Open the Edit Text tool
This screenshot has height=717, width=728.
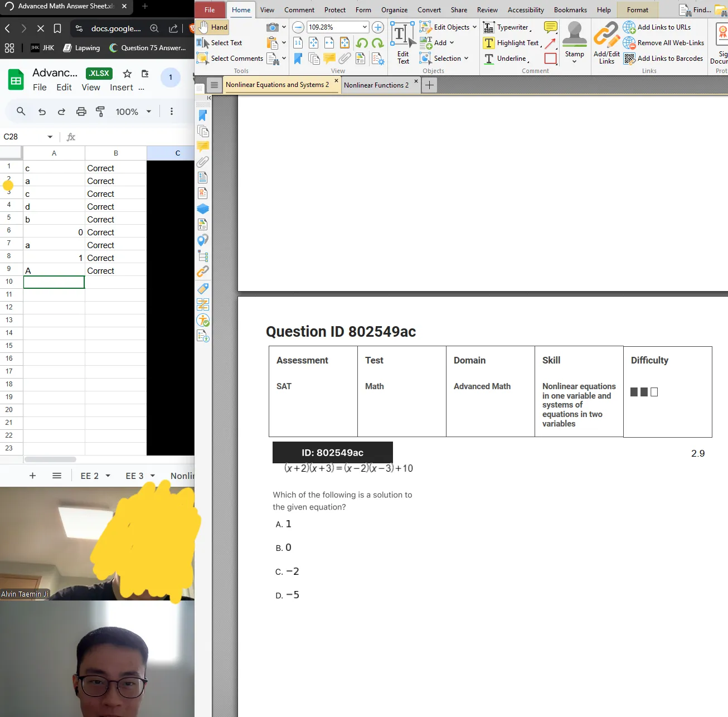tap(403, 43)
